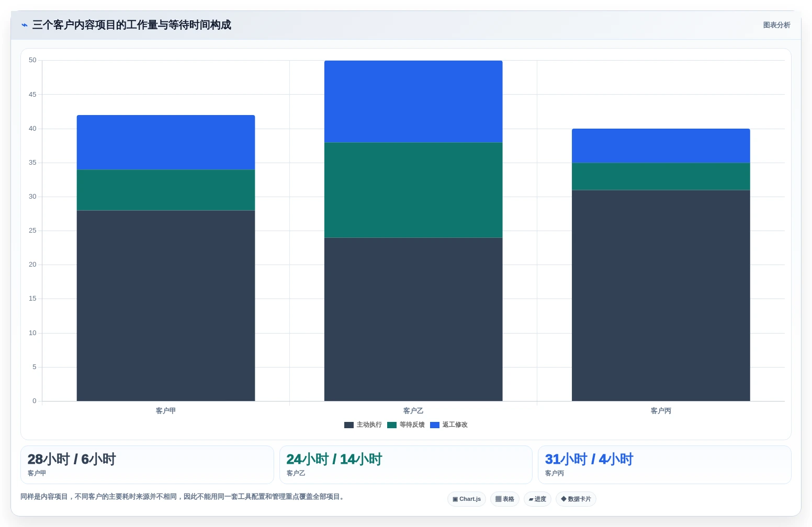This screenshot has height=527, width=812.
Task: Open the 31小时 / 4小时 客户丙 card
Action: 664,465
